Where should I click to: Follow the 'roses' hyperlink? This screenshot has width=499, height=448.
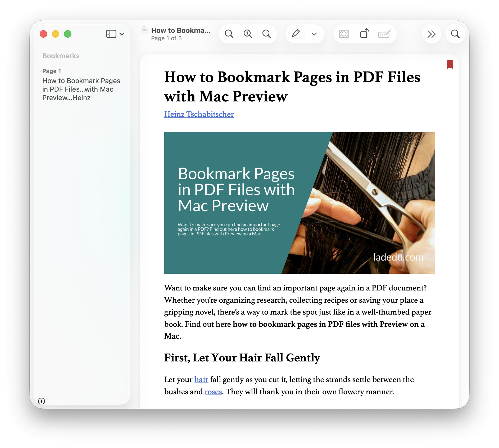pyautogui.click(x=213, y=392)
